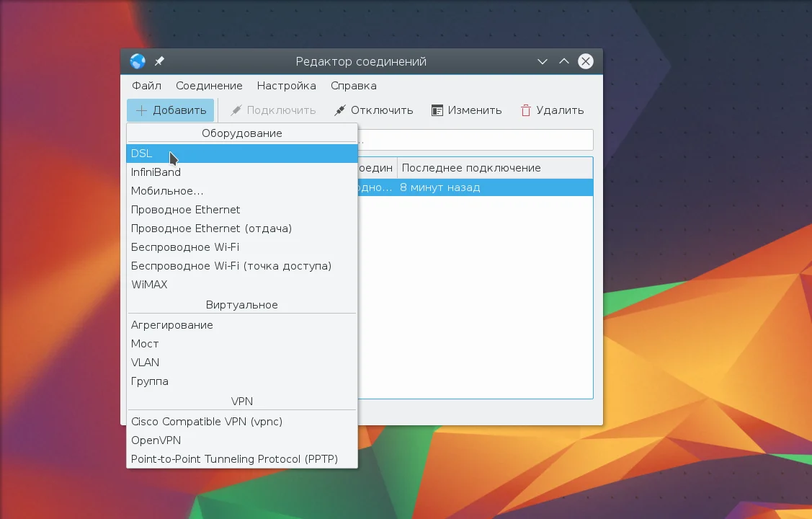Open the Файл menu

[x=146, y=86]
